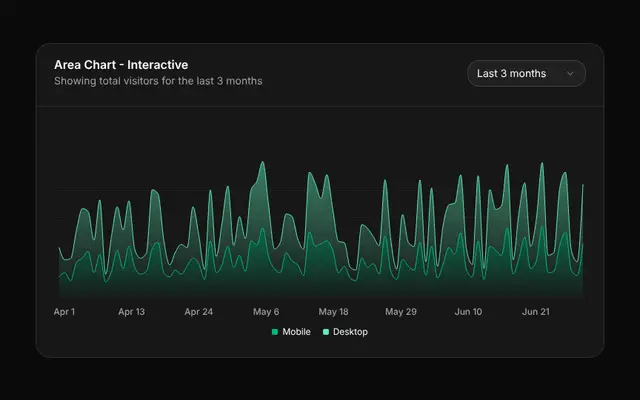Click the Desktop legend color swatch
This screenshot has width=640, height=400.
coord(326,332)
